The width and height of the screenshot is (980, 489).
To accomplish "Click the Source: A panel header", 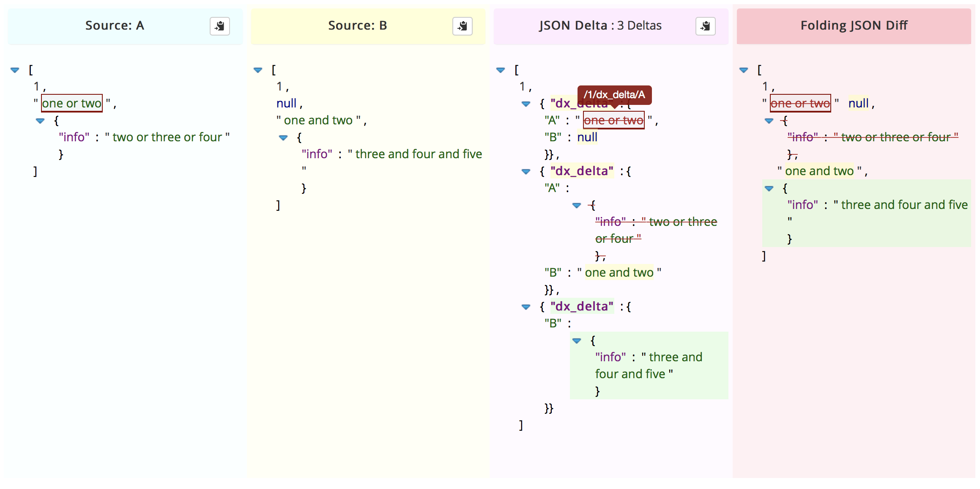I will (x=115, y=25).
